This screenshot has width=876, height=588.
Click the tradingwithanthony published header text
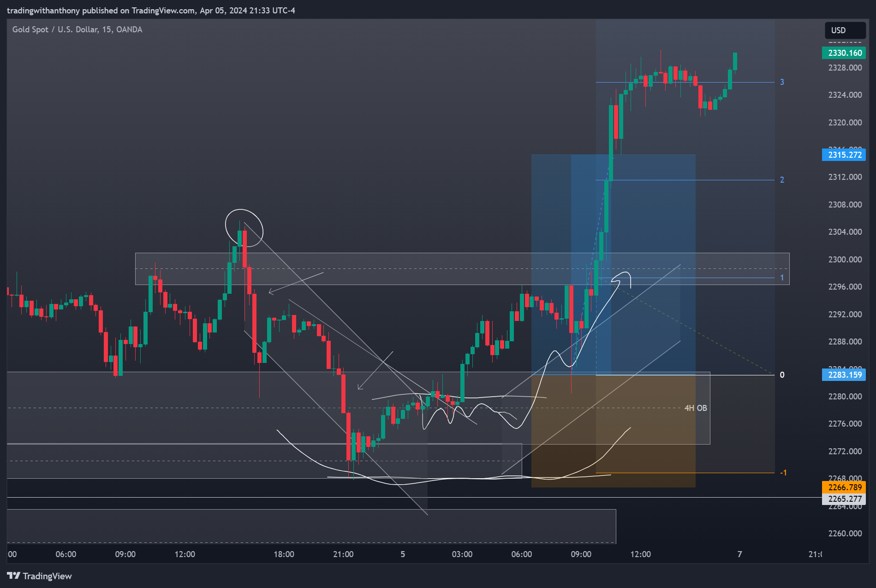point(151,11)
